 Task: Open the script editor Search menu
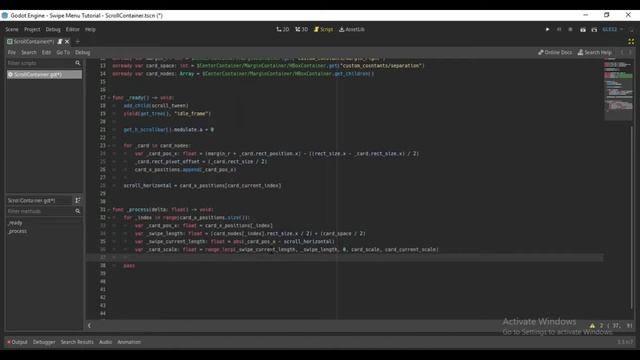point(29,52)
